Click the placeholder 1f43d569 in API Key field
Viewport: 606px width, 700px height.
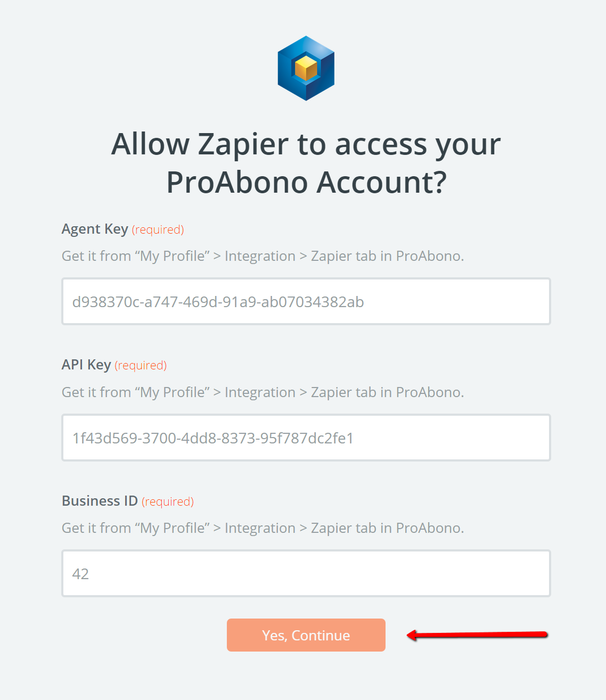point(213,438)
